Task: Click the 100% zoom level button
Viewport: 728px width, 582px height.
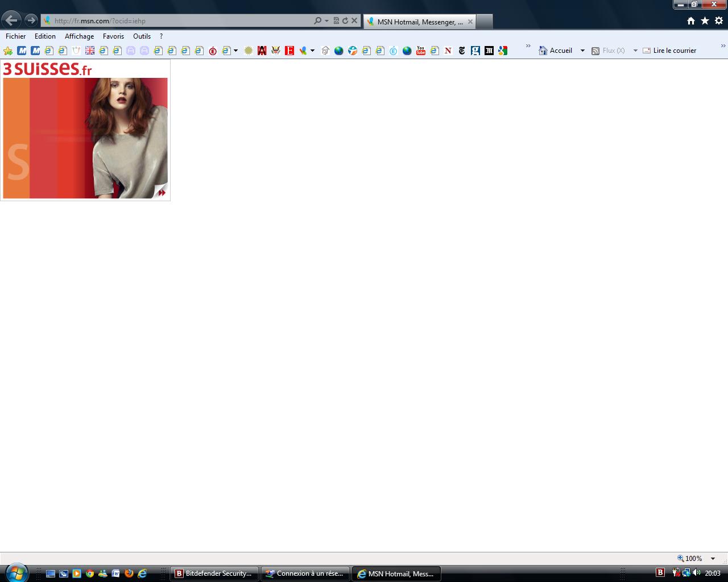Action: point(690,558)
